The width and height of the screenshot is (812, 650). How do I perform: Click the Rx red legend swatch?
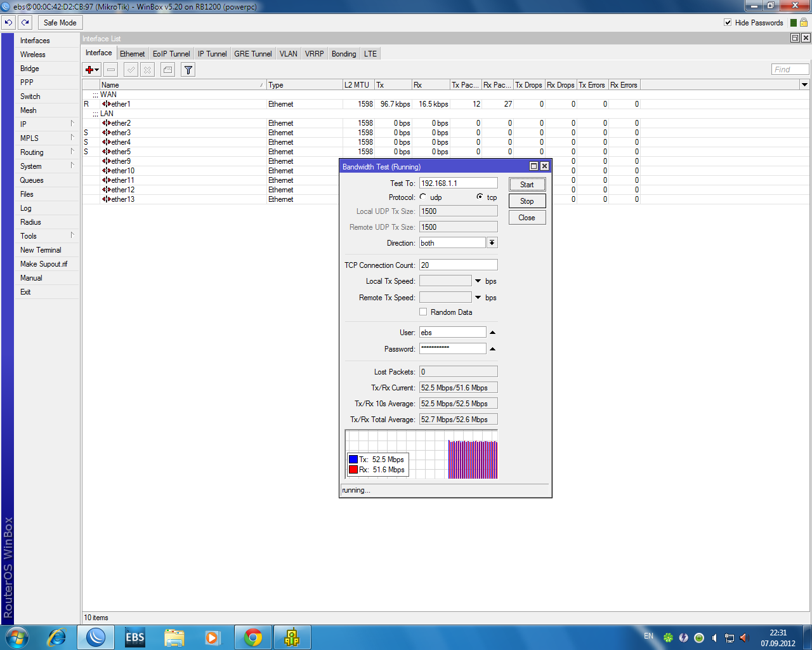point(353,470)
